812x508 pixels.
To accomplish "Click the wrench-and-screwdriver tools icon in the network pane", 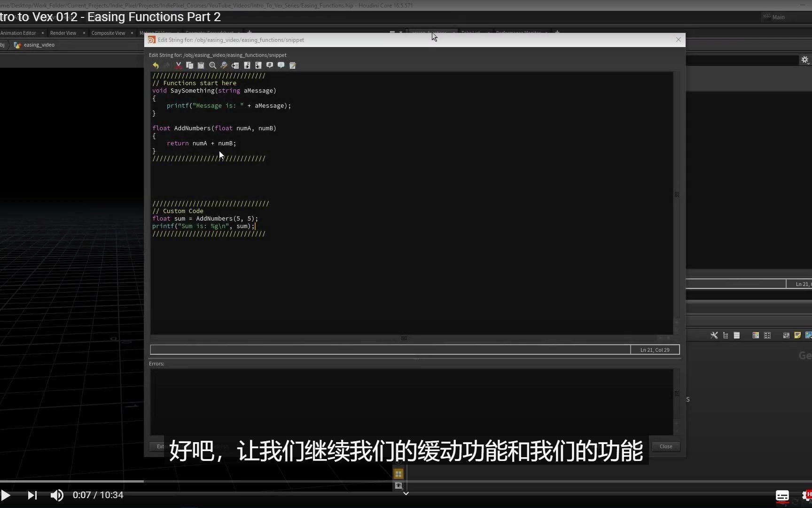I will (714, 335).
